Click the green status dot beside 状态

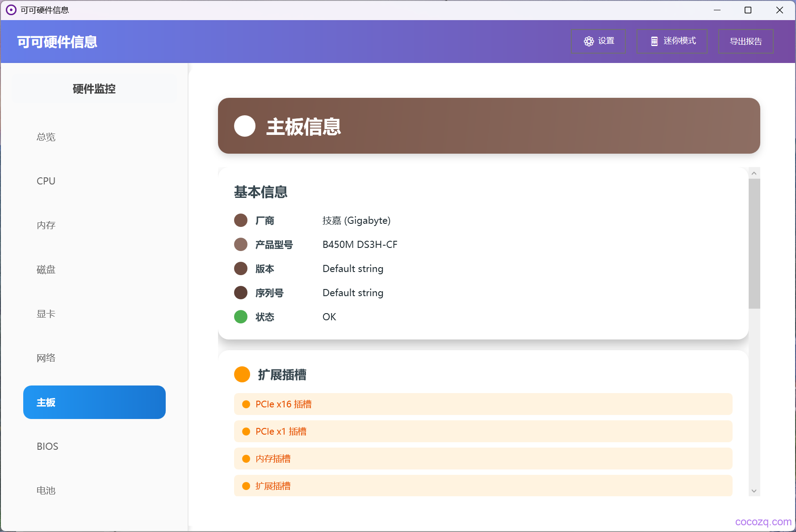coord(241,317)
